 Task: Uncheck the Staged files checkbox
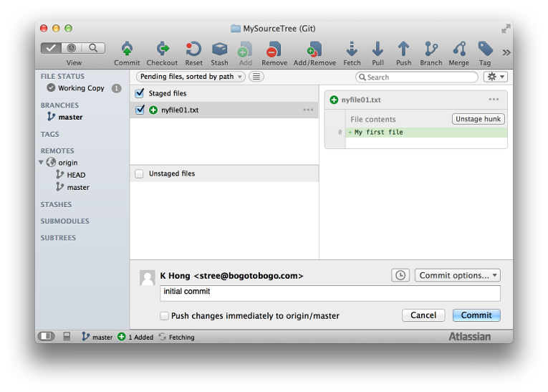tap(140, 93)
